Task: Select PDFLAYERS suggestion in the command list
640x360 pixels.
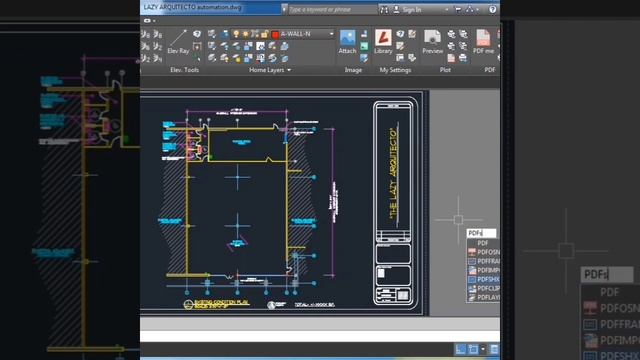Action: click(x=484, y=298)
